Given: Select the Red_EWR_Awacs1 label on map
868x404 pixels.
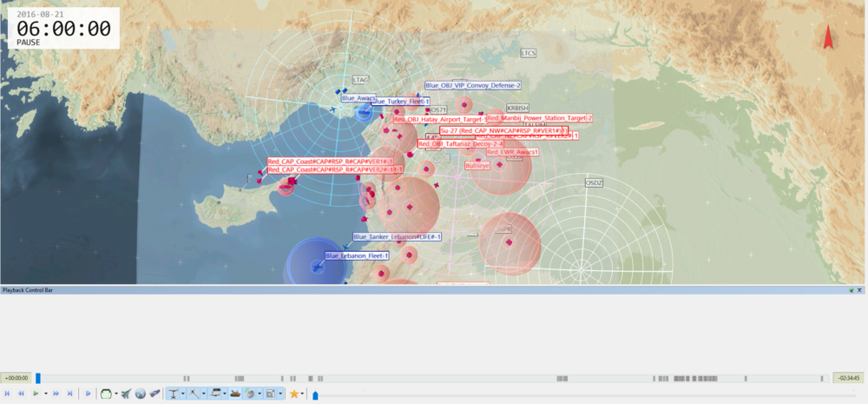Looking at the screenshot, I should 513,152.
